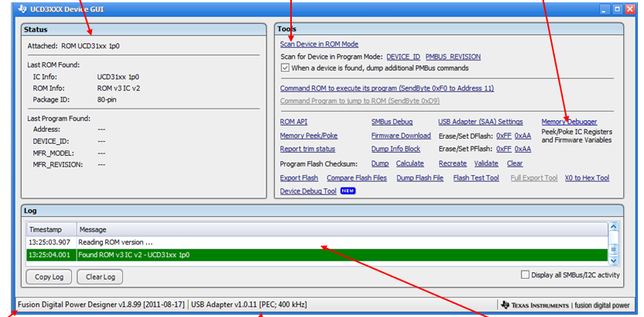Click Package ID value '80-pin'

pos(107,99)
